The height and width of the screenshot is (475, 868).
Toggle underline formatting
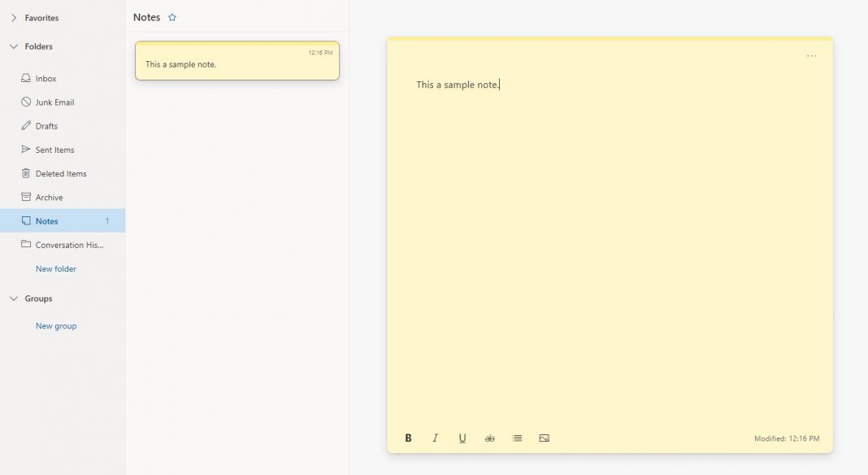462,438
